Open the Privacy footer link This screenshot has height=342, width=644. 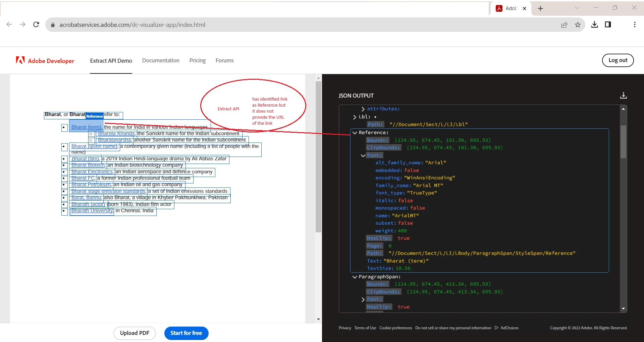click(345, 328)
